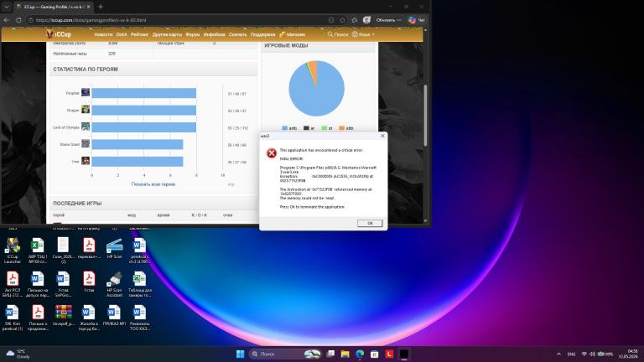The width and height of the screenshot is (644, 362).
Task: Open the Форум menu item
Action: pos(193,34)
